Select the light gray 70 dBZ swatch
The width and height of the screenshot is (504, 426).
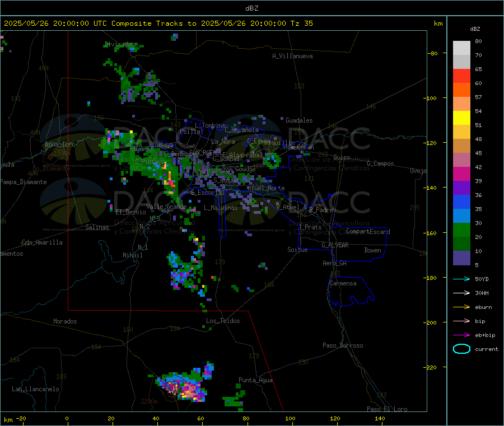click(x=461, y=48)
